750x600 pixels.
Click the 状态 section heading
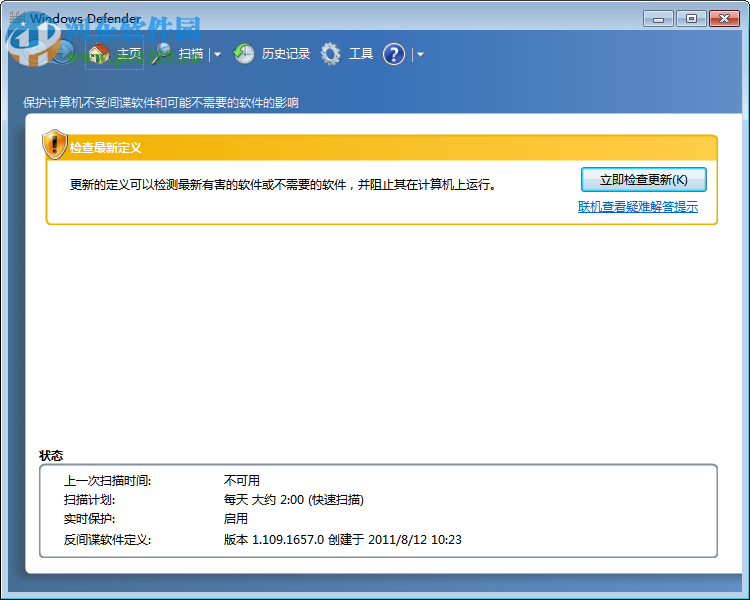point(51,456)
